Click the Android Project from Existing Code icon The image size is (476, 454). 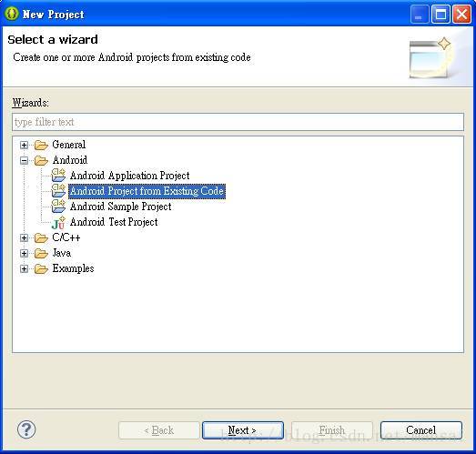coord(58,191)
